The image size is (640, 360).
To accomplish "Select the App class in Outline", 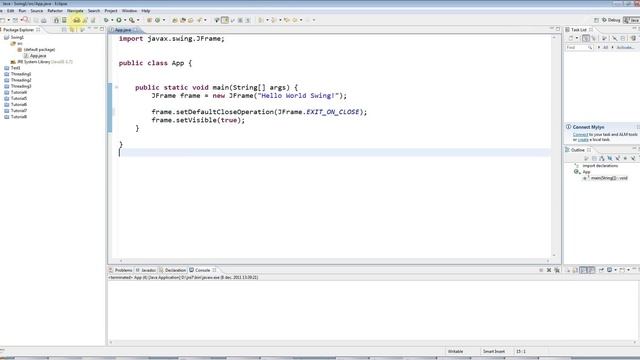I will [x=582, y=172].
